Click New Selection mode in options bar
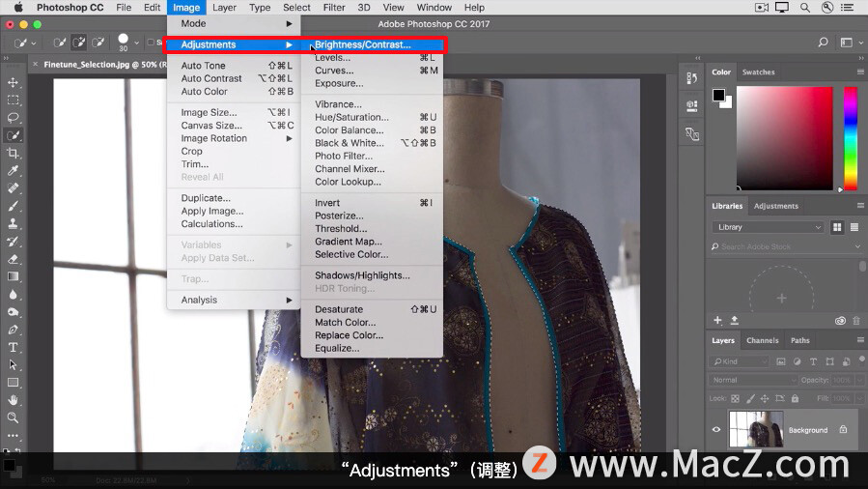 (x=59, y=43)
